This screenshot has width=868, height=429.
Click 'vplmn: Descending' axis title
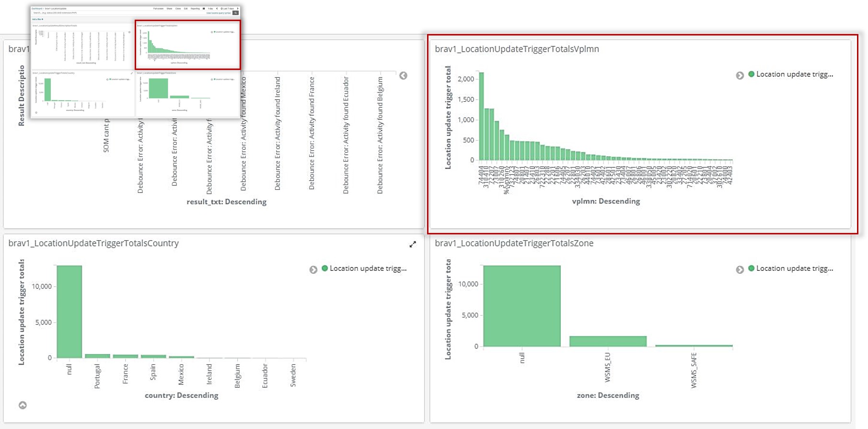[x=606, y=201]
